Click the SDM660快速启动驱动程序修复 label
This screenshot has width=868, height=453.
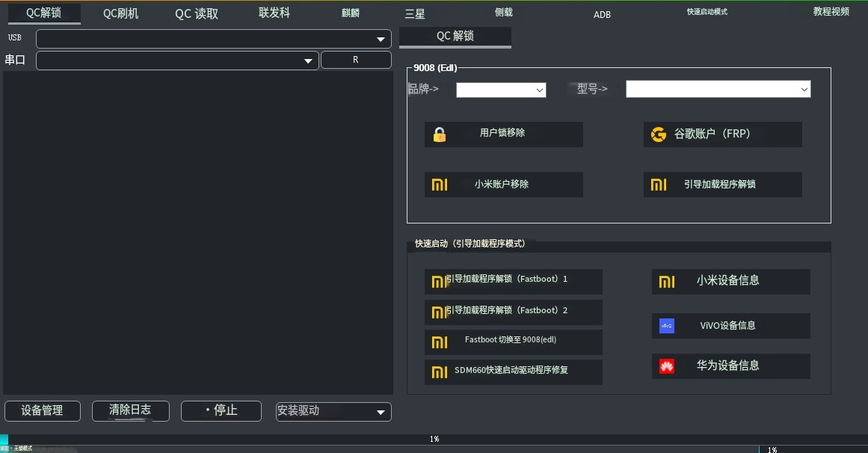tap(511, 370)
